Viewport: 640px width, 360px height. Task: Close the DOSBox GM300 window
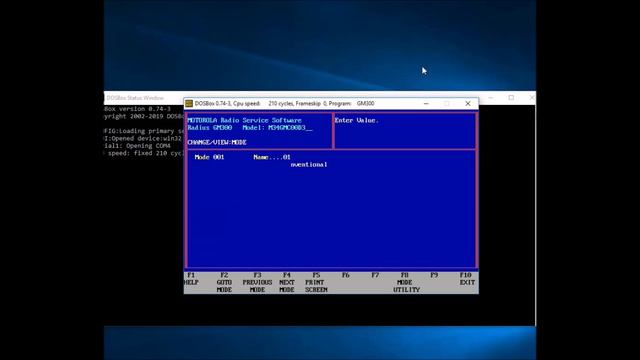coord(468,104)
